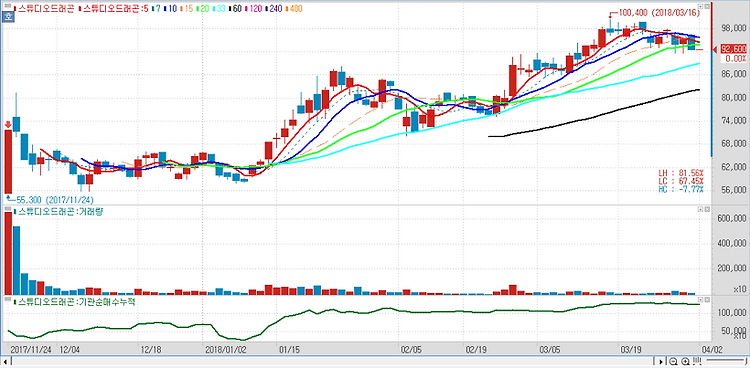Click the '호' quote icon at chart corner
The width and height of the screenshot is (750, 368).
click(x=8, y=17)
